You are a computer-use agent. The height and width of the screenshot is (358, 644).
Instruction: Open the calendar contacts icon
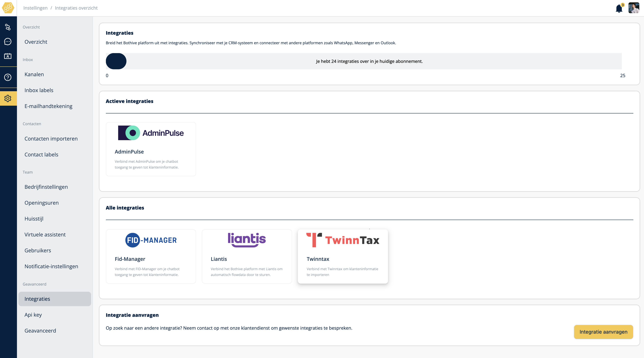8,56
